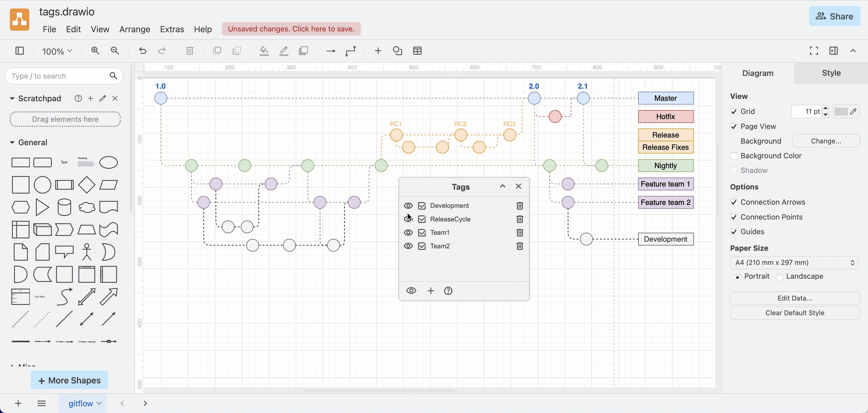868x413 pixels.
Task: Toggle the sidebar panel icon at left
Action: pyautogui.click(x=19, y=51)
